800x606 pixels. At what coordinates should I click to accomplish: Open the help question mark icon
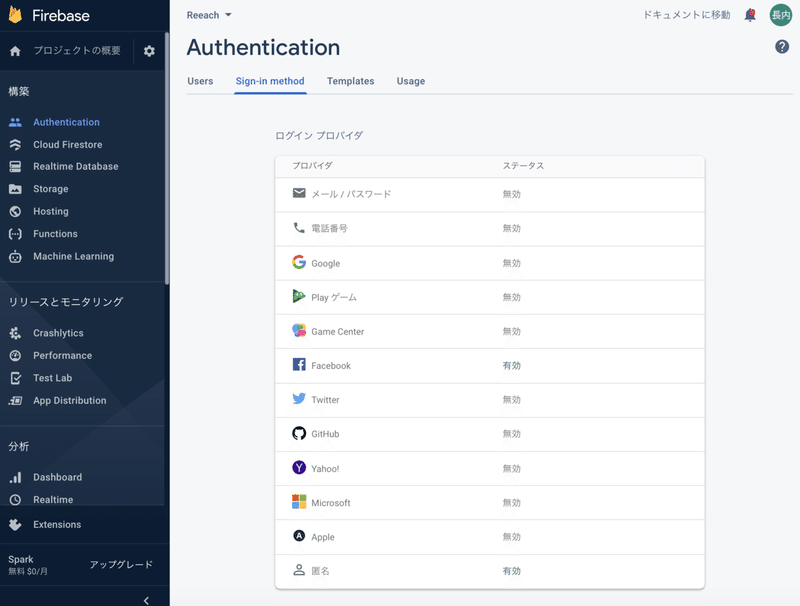point(782,47)
